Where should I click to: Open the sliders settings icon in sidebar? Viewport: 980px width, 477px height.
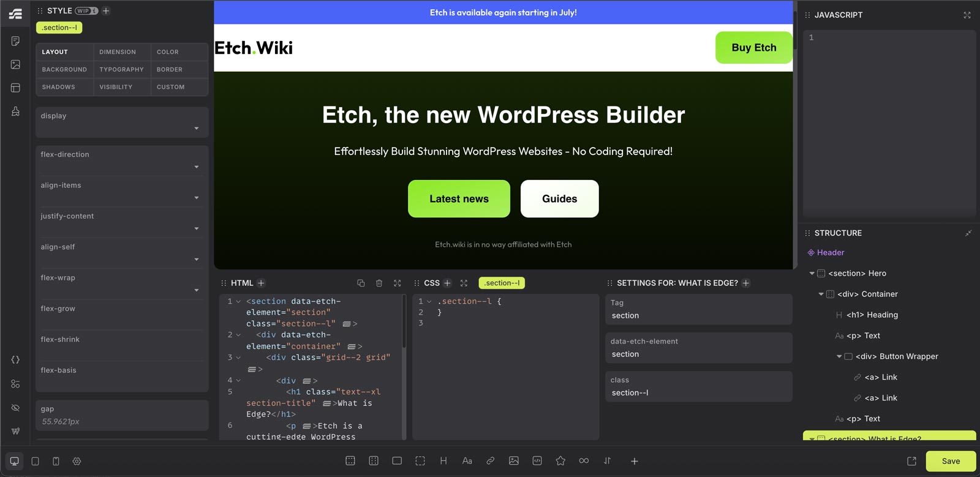[15, 384]
